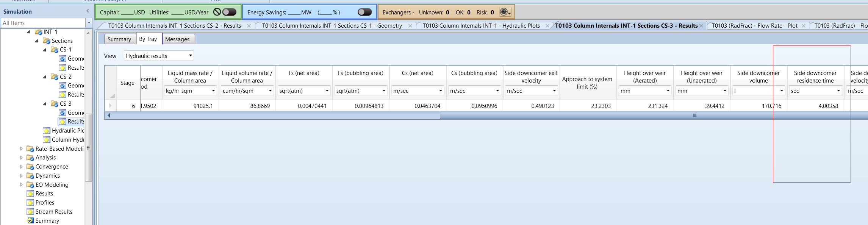Viewport: 868px width, 225px height.
Task: Change residence time sec units dropdown
Action: [x=815, y=91]
